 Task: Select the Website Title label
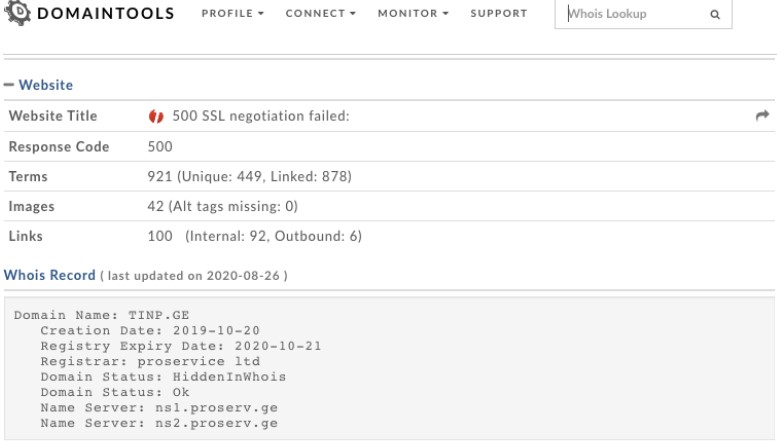click(x=53, y=118)
